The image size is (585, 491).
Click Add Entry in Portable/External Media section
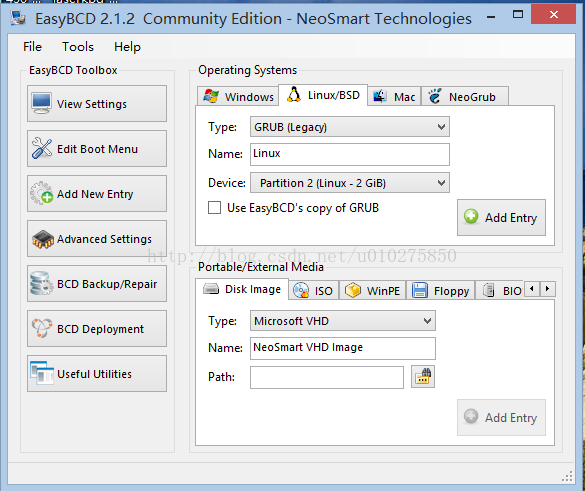501,417
